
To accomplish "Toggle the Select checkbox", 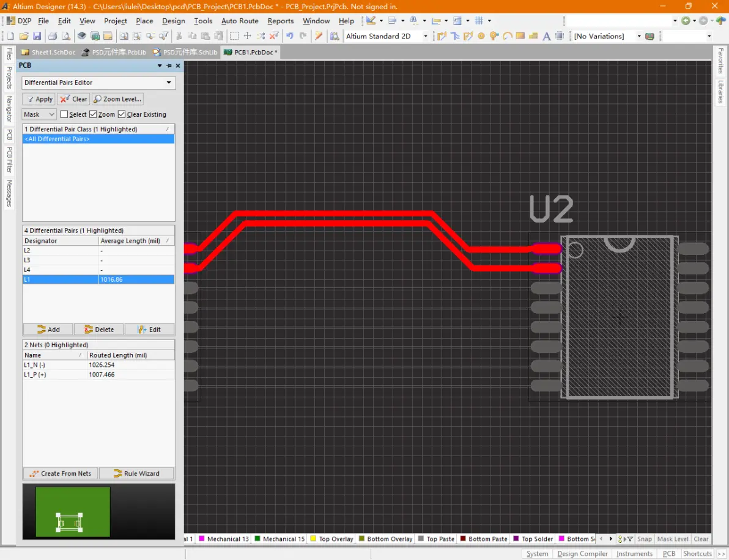I will click(x=64, y=114).
